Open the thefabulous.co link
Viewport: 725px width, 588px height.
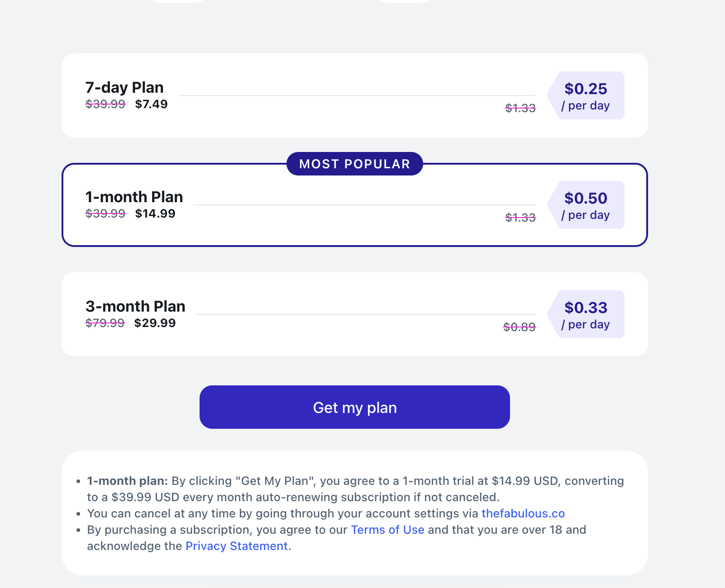(x=523, y=513)
